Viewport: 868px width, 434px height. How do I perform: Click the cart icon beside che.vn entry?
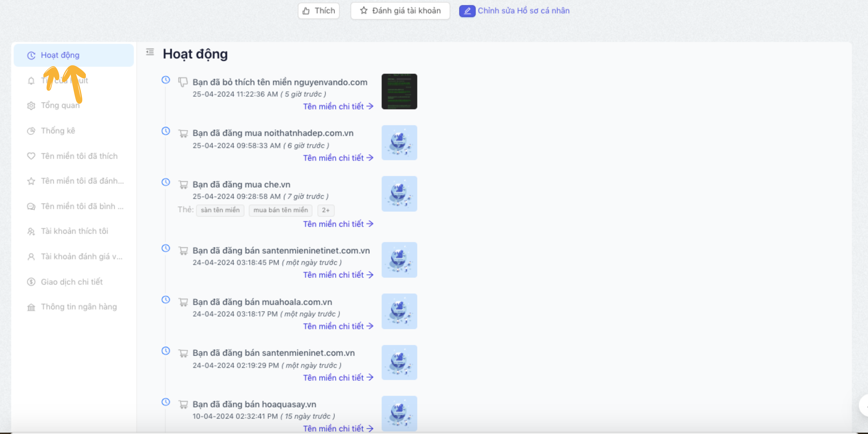coord(183,185)
